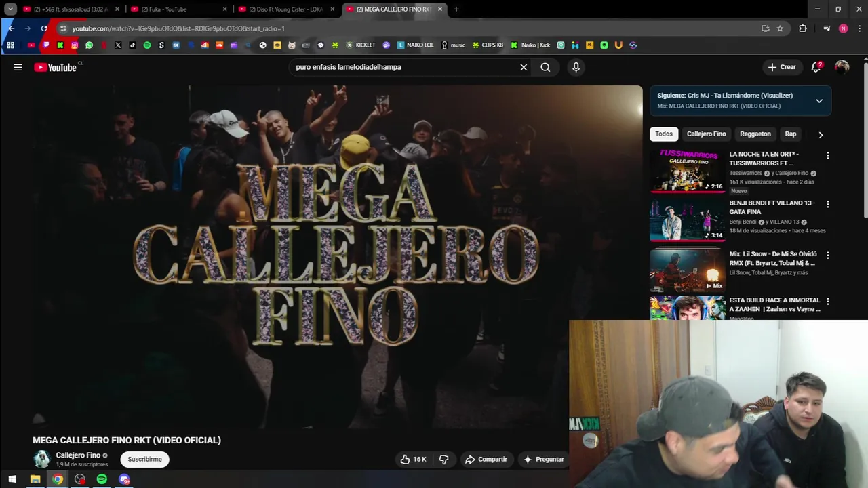Open the Spotify bookmark in bookmarks bar
The image size is (868, 488).
[147, 45]
